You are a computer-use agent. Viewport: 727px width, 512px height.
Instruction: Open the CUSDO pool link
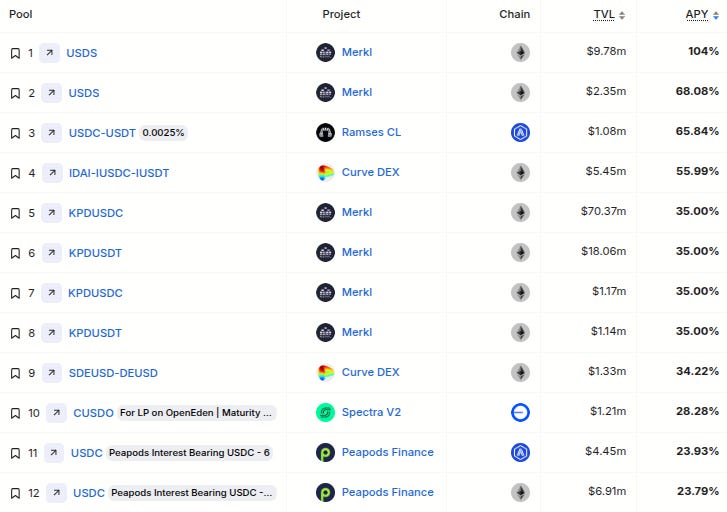coord(93,413)
